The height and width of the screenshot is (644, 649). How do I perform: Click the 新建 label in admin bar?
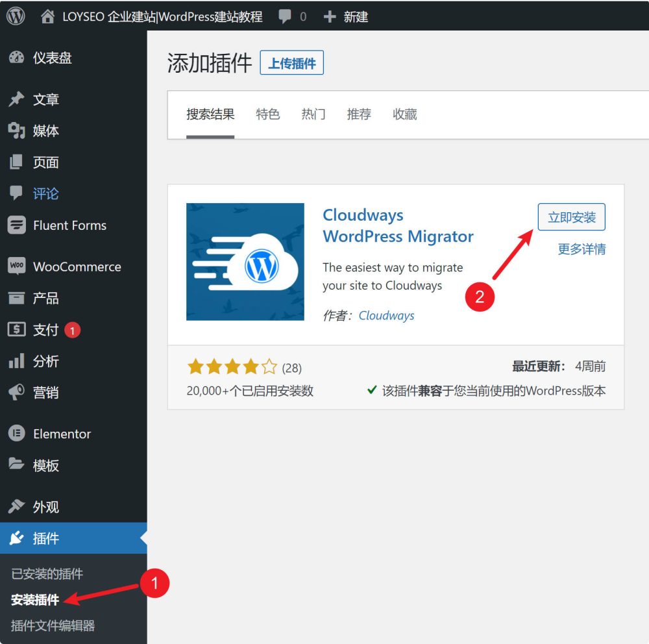356,17
